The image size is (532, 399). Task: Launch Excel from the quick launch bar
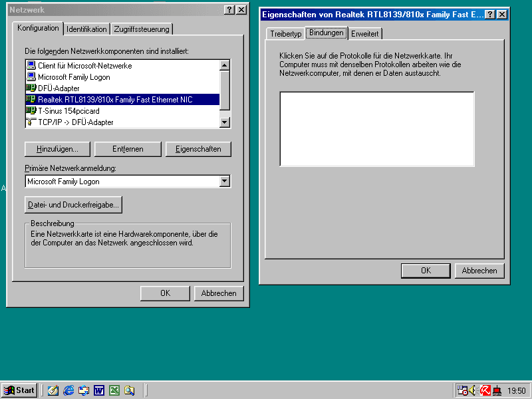pyautogui.click(x=114, y=390)
